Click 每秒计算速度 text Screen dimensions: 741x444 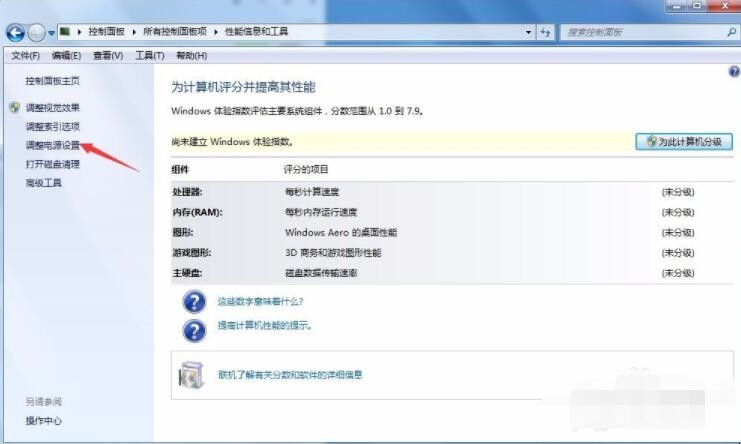point(312,192)
